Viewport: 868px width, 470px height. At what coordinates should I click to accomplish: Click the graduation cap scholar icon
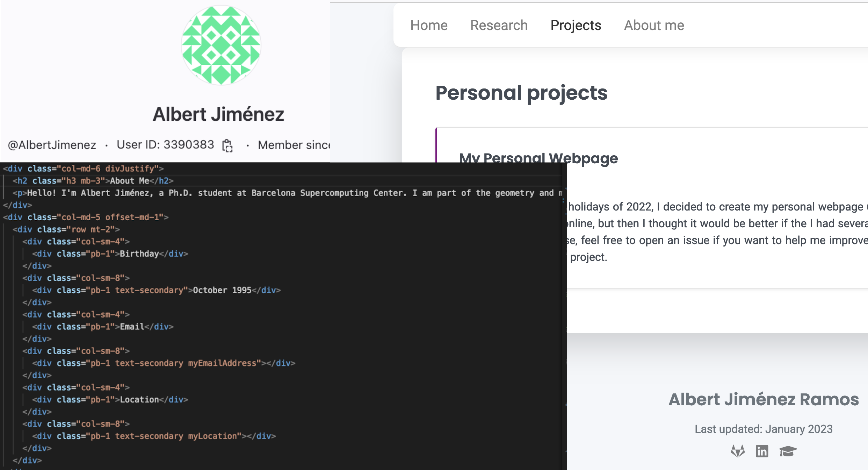tap(788, 451)
